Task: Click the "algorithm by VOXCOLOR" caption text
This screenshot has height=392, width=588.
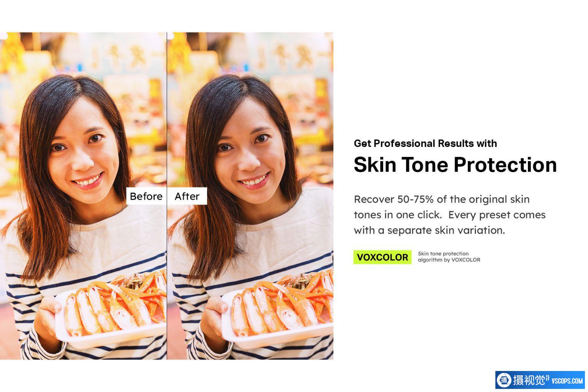Action: click(449, 260)
